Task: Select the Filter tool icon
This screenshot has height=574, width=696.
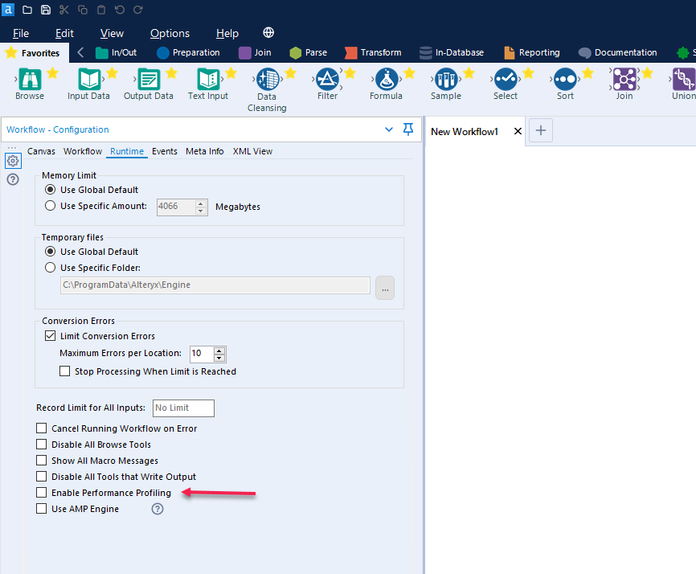Action: pyautogui.click(x=327, y=80)
